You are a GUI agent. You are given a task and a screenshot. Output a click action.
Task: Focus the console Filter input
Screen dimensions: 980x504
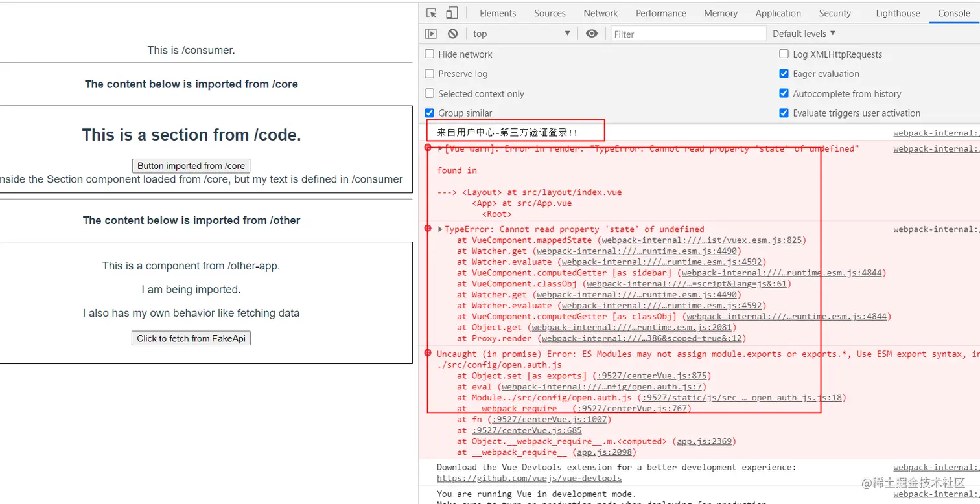pos(688,34)
